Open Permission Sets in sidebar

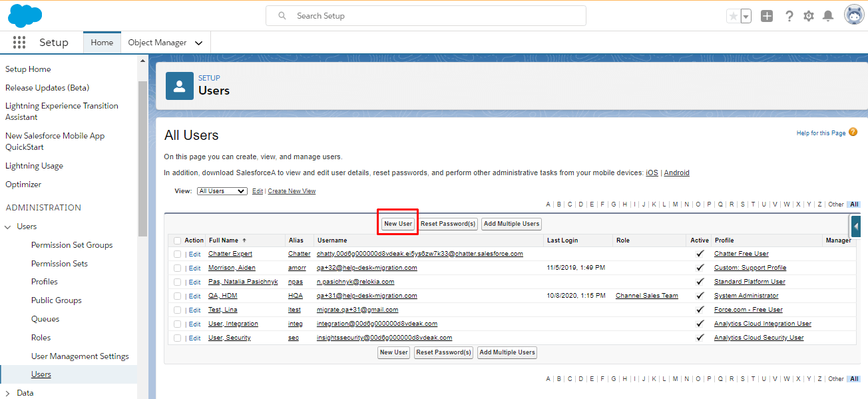(59, 264)
